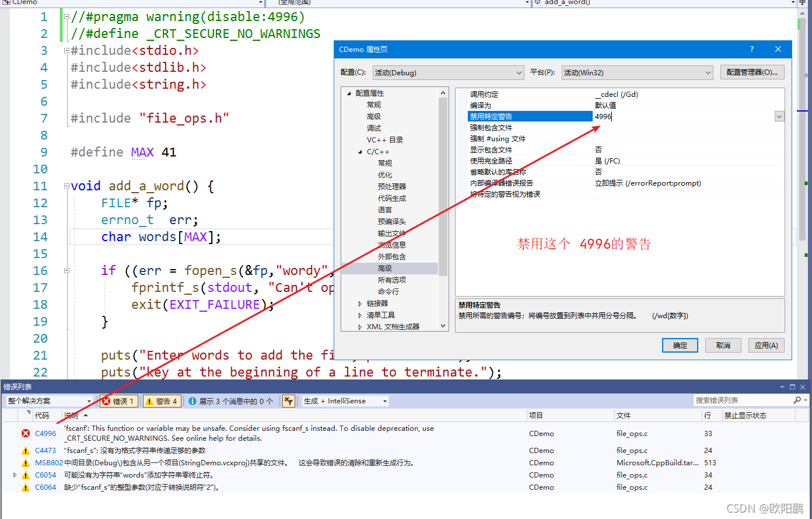Select the 使用完全路径 property row
This screenshot has width=812, height=519.
click(626, 161)
